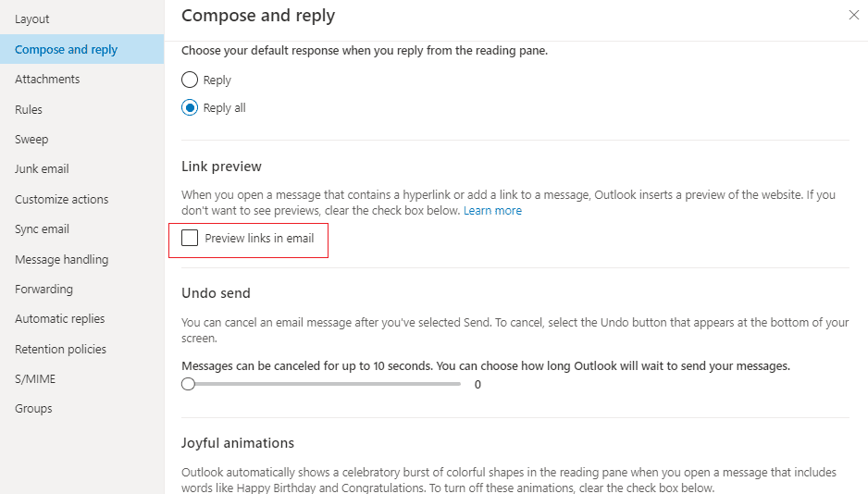Switch to Sweep settings
Viewport: 868px width, 494px height.
31,140
